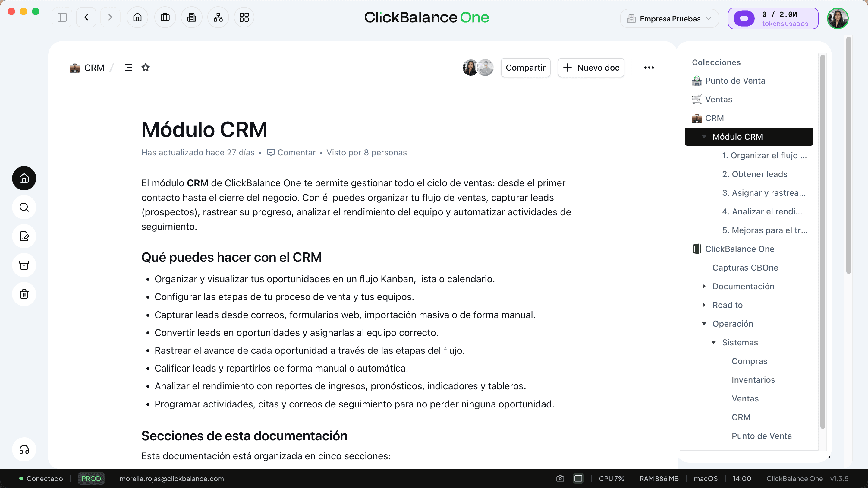Click Visto por 8 personas text
Image resolution: width=868 pixels, height=488 pixels.
click(x=366, y=152)
